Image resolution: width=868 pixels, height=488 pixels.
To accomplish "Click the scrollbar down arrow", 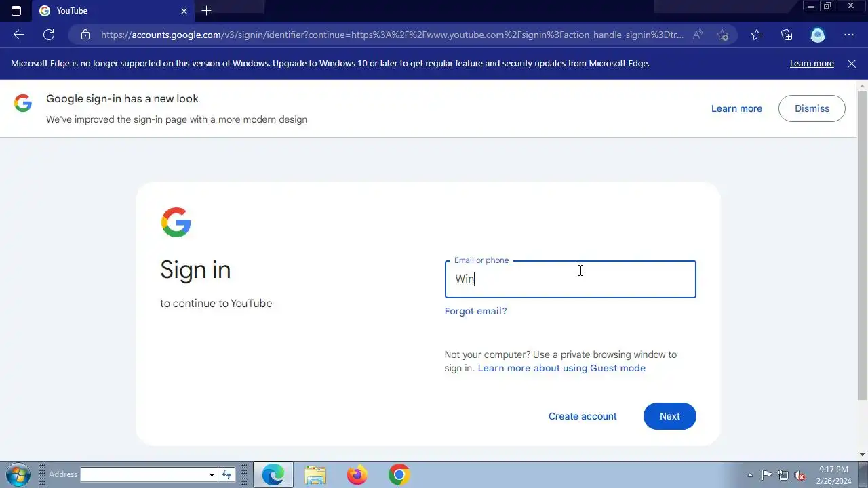I will (863, 455).
